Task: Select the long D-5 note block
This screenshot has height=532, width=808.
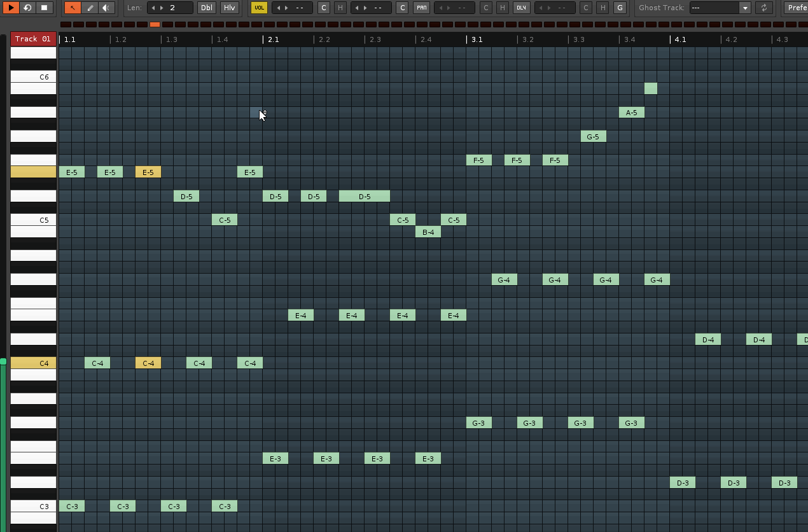Action: tap(365, 196)
